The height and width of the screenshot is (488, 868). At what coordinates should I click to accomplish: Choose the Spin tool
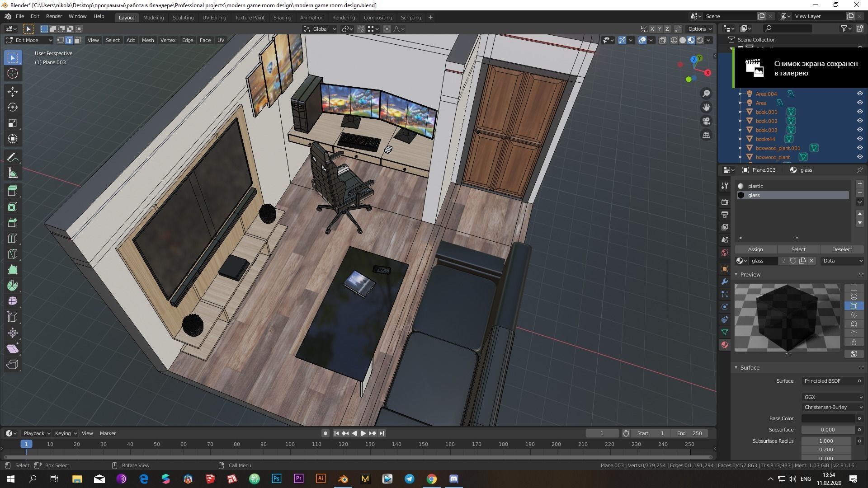[x=13, y=286]
